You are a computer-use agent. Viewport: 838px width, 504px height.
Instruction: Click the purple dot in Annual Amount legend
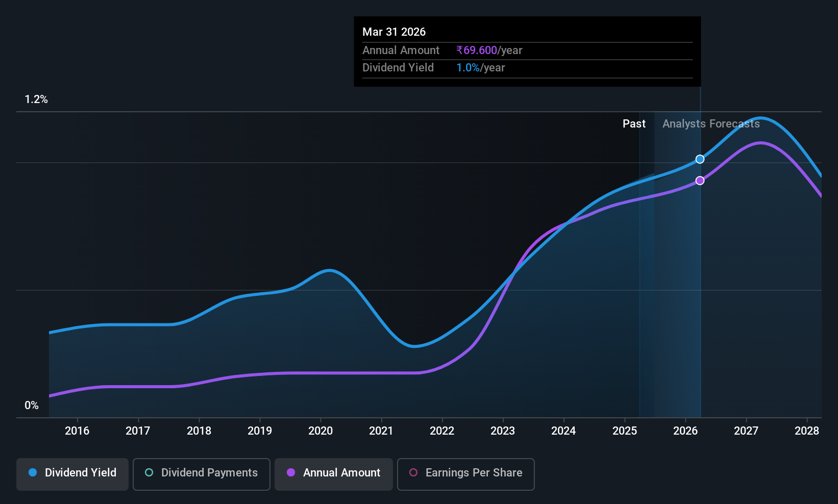coord(291,472)
